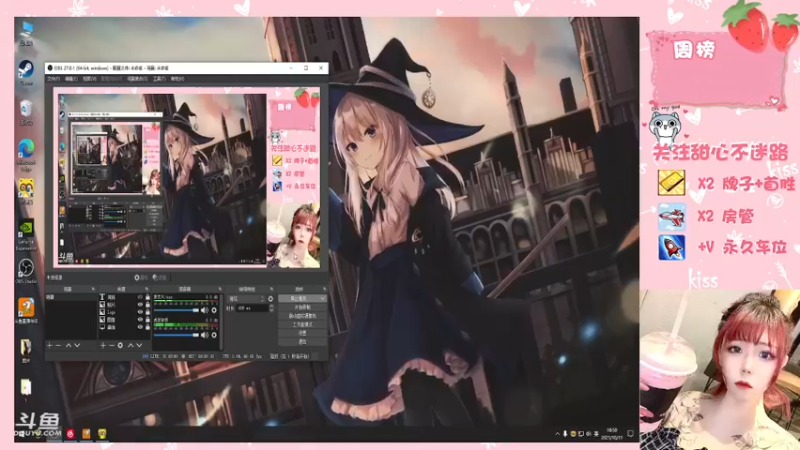Expand the streaming button dropdown arrow
800x450 pixels.
tap(322, 298)
